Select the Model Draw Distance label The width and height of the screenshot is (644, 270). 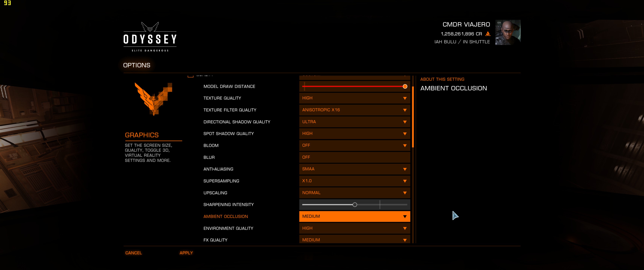[229, 86]
